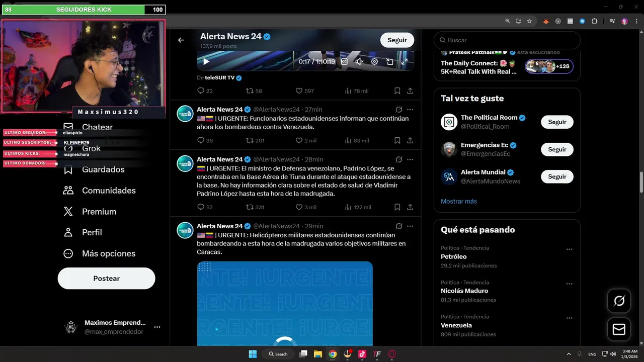
Task: Open video settings gear
Action: (x=374, y=61)
